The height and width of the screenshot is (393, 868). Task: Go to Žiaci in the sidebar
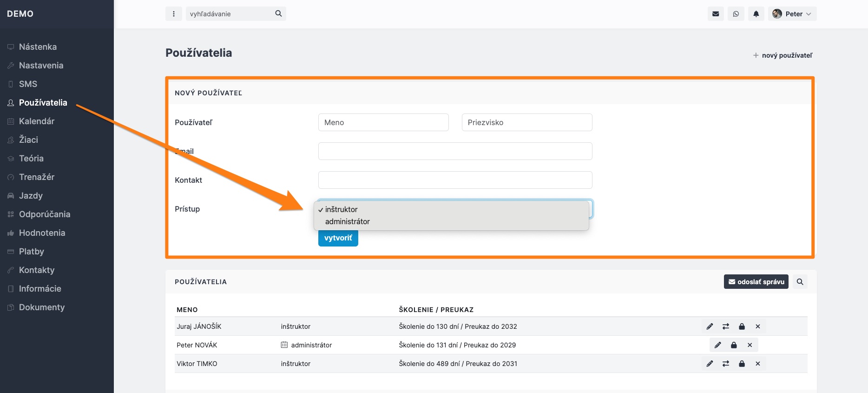28,140
